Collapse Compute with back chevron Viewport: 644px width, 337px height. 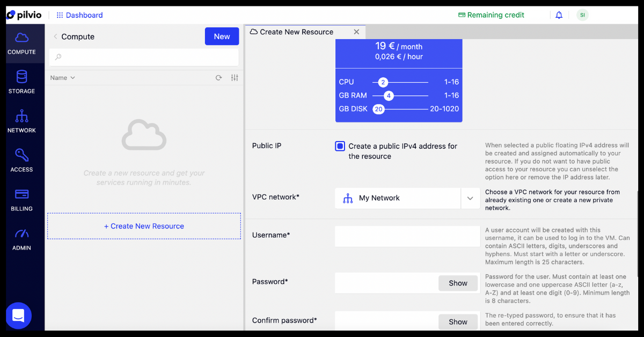pos(55,36)
